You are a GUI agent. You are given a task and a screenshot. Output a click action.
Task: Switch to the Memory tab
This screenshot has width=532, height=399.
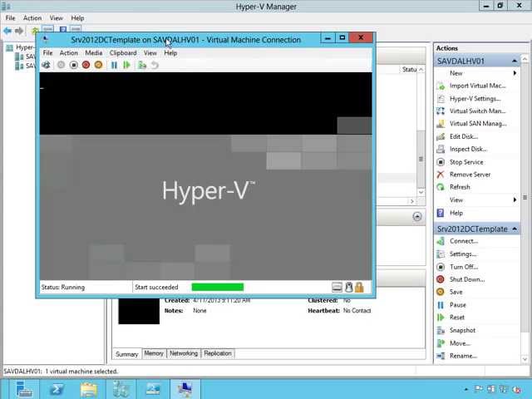pyautogui.click(x=154, y=353)
